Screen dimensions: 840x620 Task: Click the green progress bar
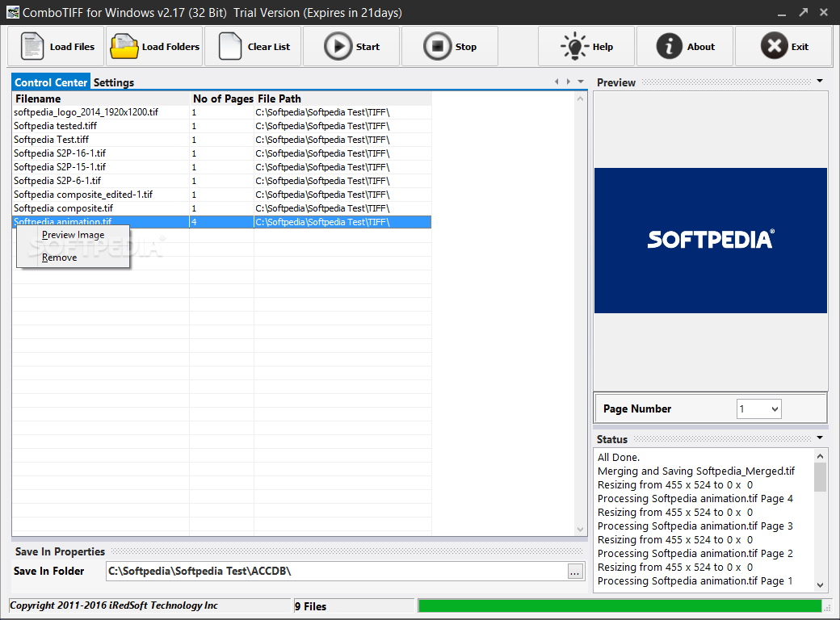619,605
